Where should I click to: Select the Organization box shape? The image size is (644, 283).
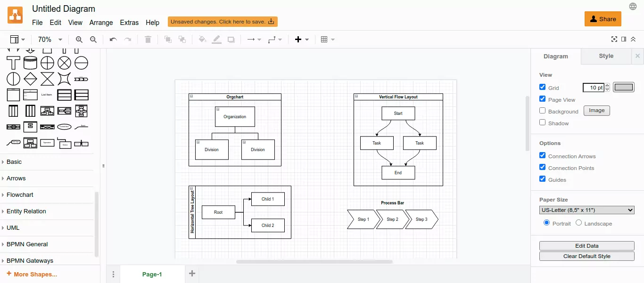point(47,143)
